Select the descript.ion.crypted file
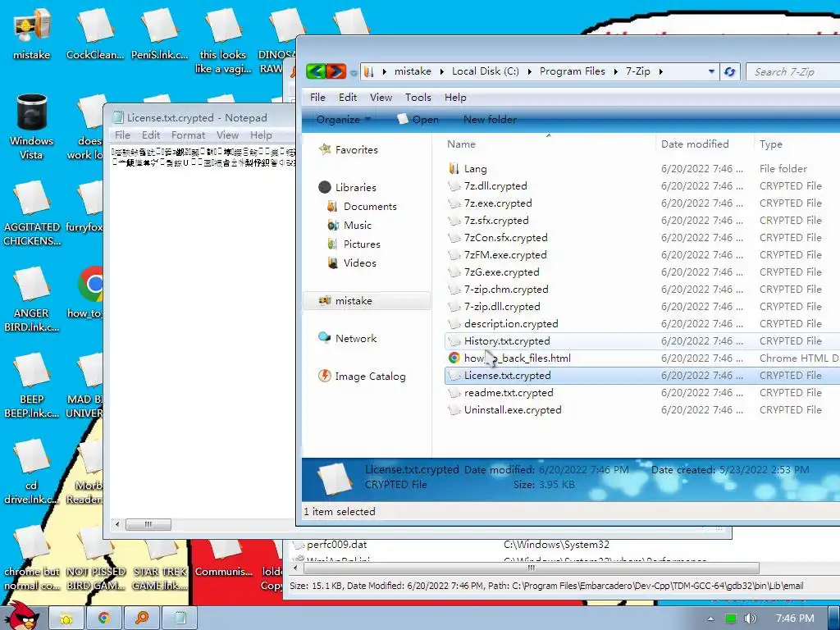Viewport: 840px width, 630px height. coord(511,323)
